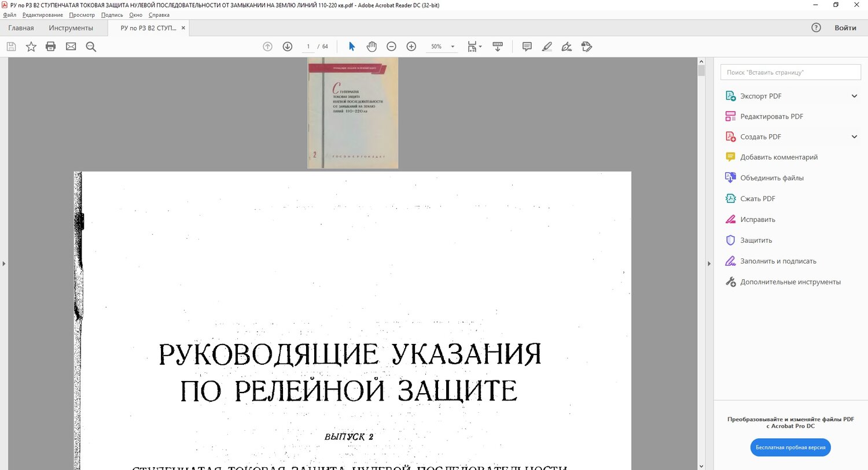Open the zoom percentage dropdown

click(453, 46)
